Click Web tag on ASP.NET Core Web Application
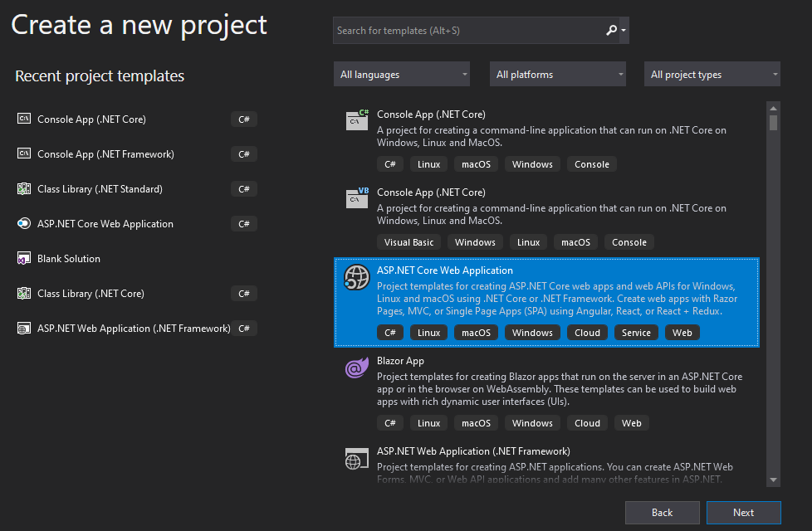The height and width of the screenshot is (531, 812). tap(682, 333)
